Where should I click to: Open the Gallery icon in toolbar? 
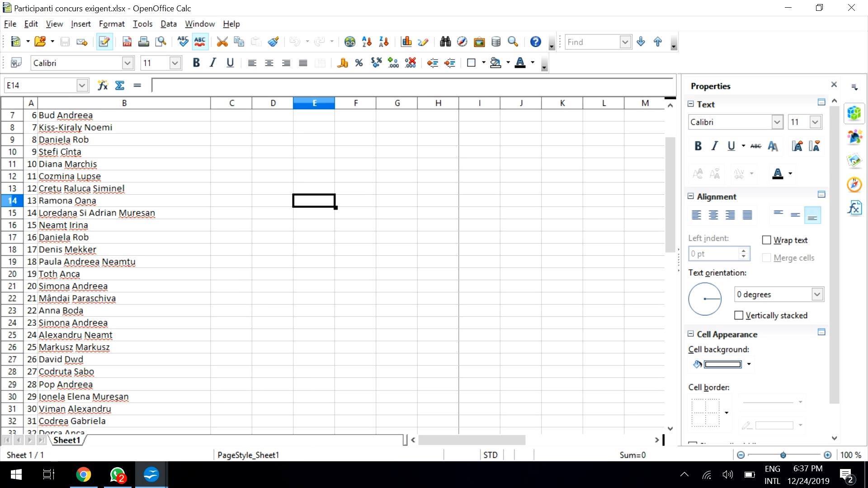click(x=479, y=42)
